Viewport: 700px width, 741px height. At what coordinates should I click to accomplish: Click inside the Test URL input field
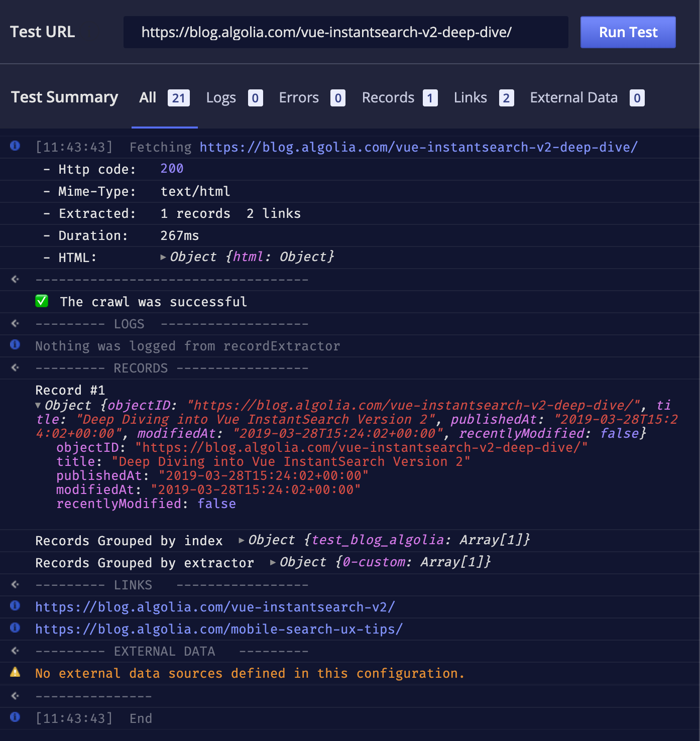click(346, 32)
